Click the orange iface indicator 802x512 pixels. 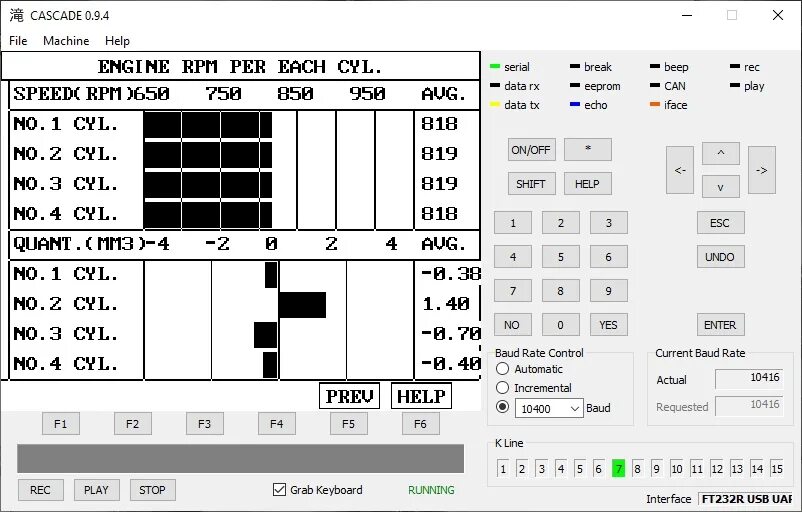pos(655,104)
